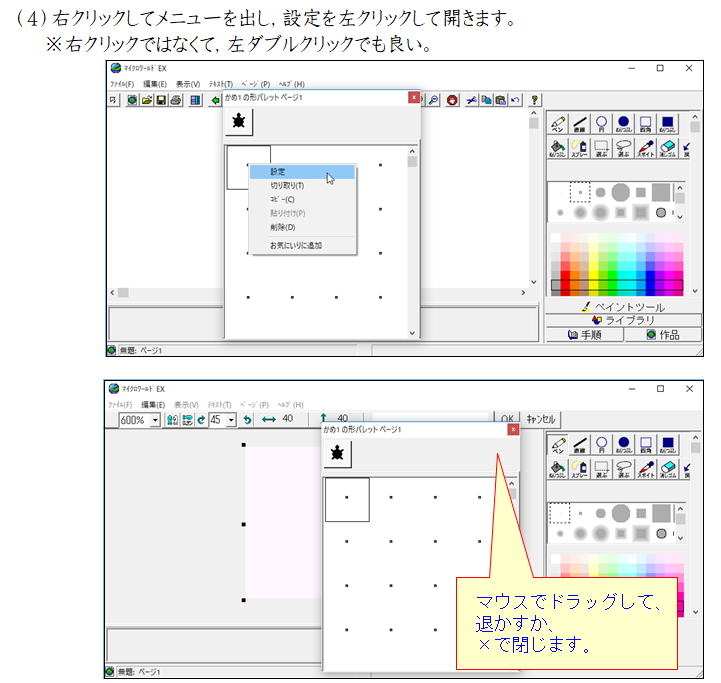Select the eyedropper tool in upper window

pos(646,148)
